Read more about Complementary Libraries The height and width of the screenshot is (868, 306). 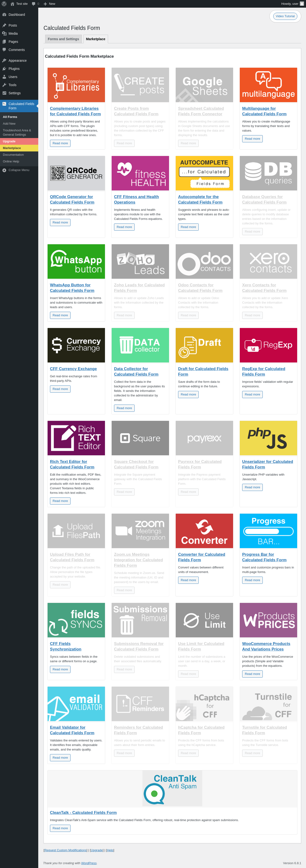click(x=60, y=143)
